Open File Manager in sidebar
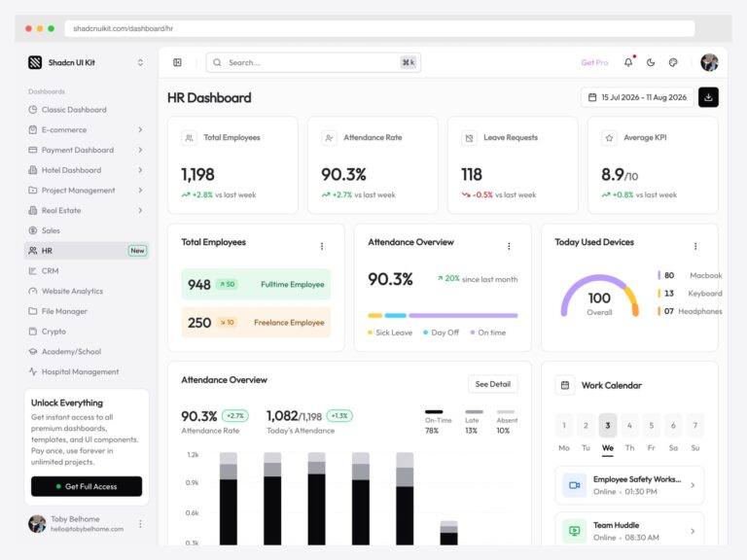747x560 pixels. point(87,311)
